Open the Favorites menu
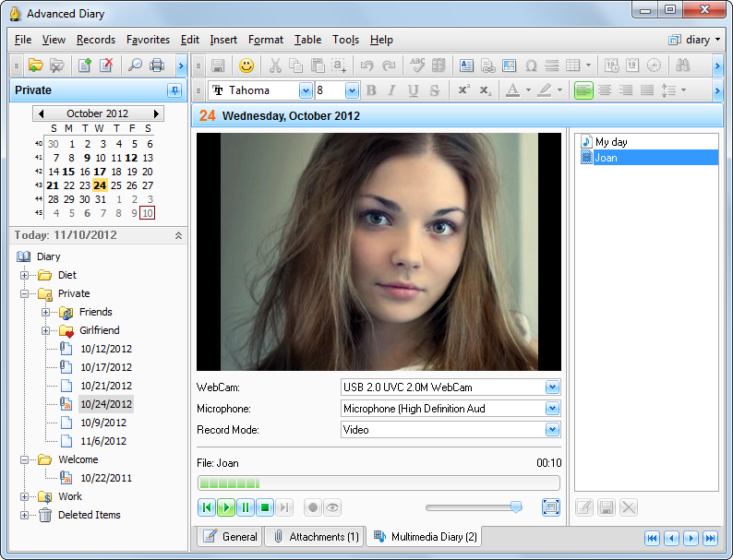 click(148, 40)
